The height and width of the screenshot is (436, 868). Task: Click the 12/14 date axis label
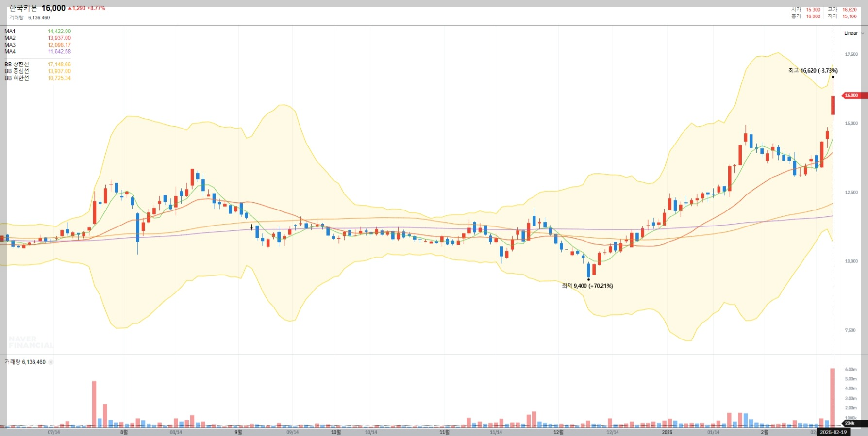click(x=613, y=432)
